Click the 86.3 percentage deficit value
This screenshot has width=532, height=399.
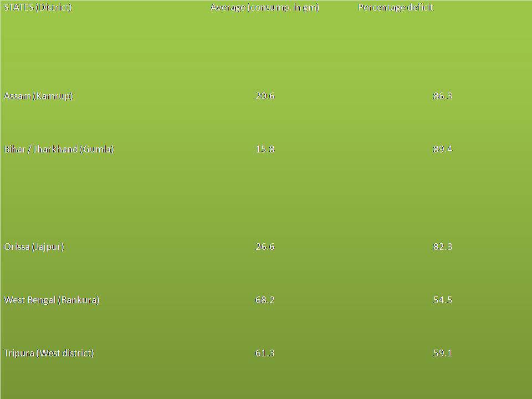[443, 96]
